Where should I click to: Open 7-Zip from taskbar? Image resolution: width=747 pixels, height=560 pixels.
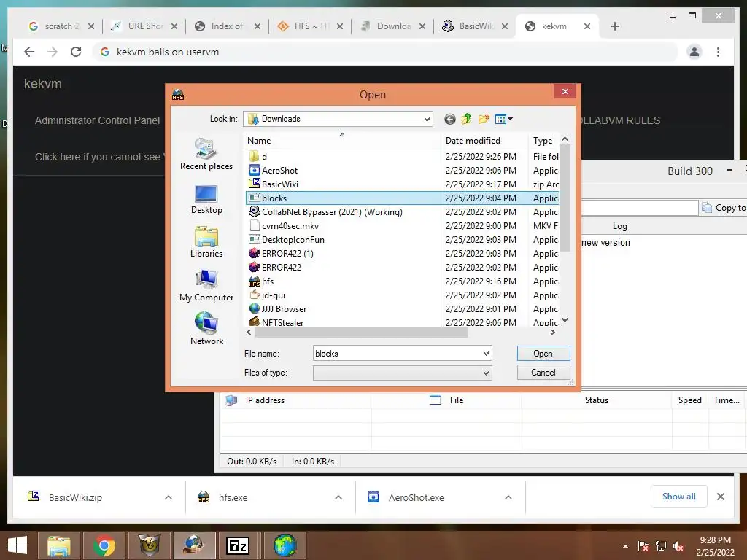click(238, 545)
